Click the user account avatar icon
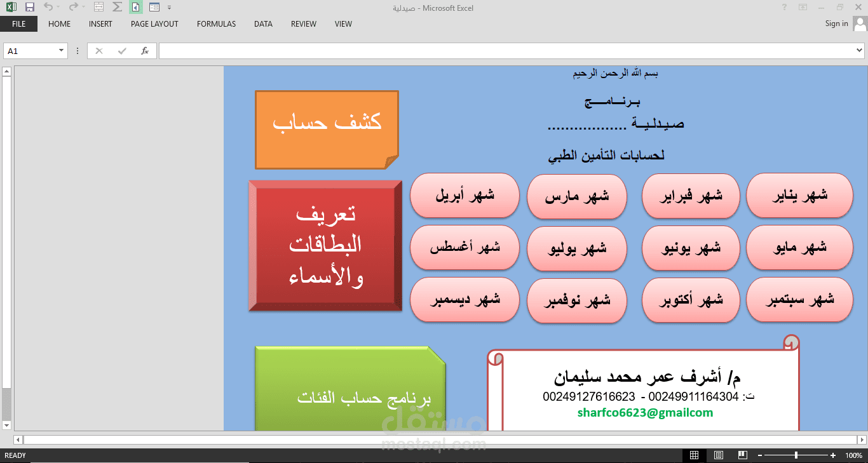The width and height of the screenshot is (868, 463). pos(860,23)
